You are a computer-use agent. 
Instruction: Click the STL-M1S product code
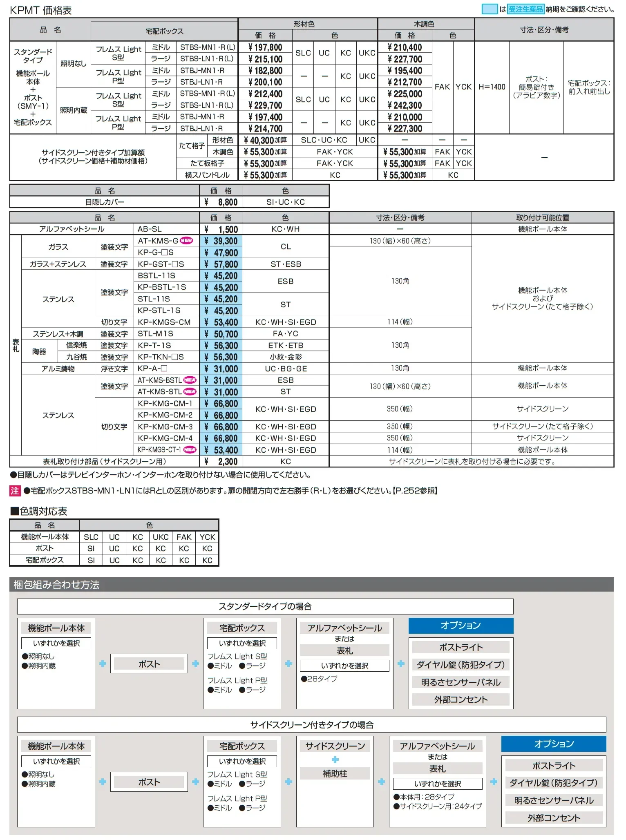155,334
